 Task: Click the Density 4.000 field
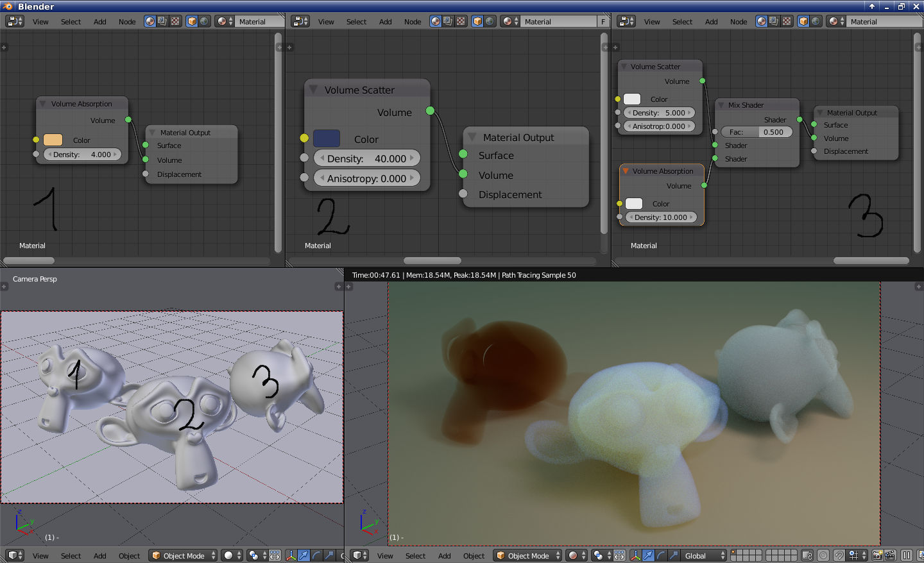[83, 155]
